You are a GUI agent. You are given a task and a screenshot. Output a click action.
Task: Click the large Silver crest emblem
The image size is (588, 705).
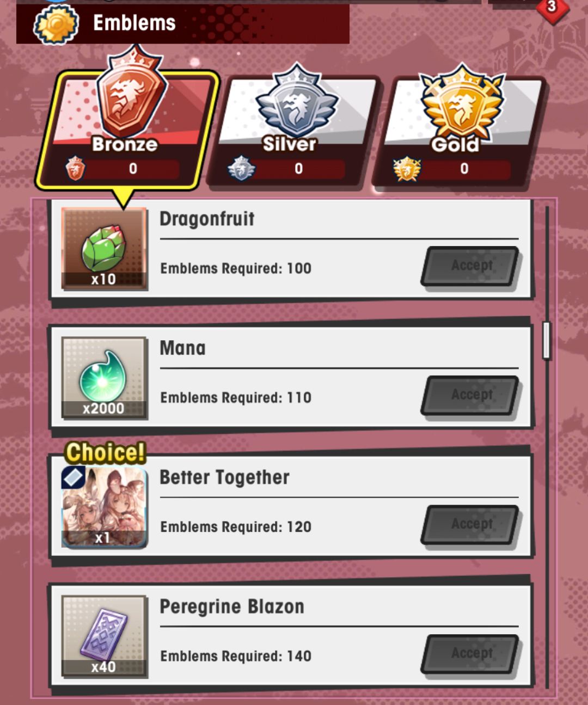(x=296, y=101)
